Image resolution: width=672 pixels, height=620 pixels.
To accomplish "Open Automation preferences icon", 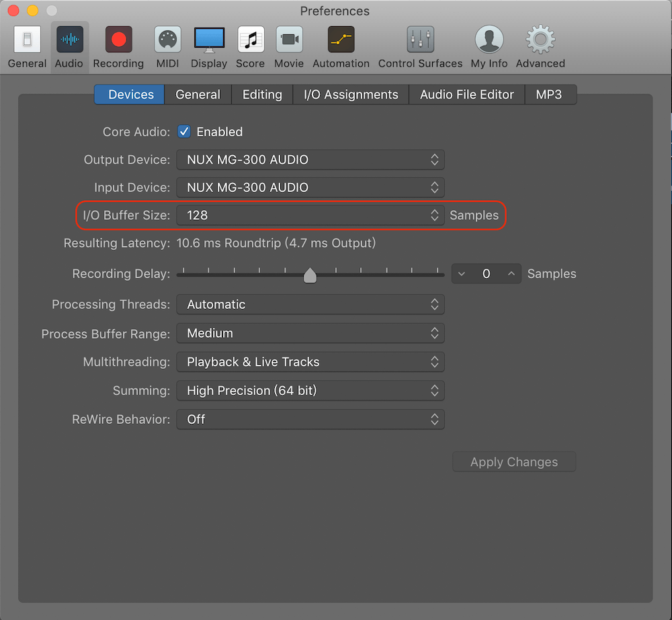I will (341, 41).
